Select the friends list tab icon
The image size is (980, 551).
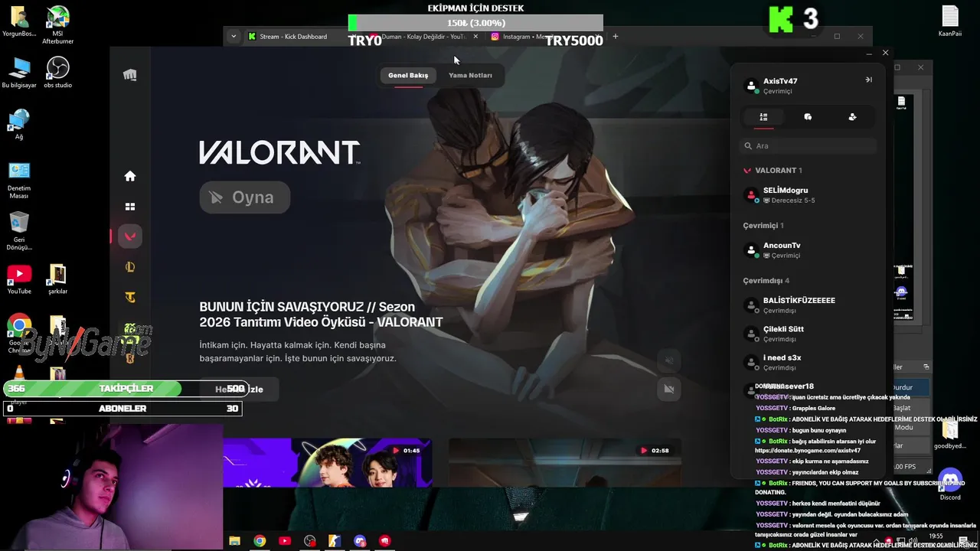tap(763, 117)
